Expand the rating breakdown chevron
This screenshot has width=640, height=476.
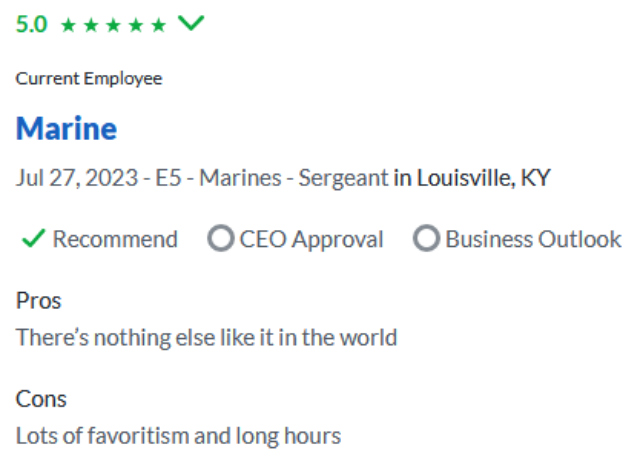(x=190, y=24)
